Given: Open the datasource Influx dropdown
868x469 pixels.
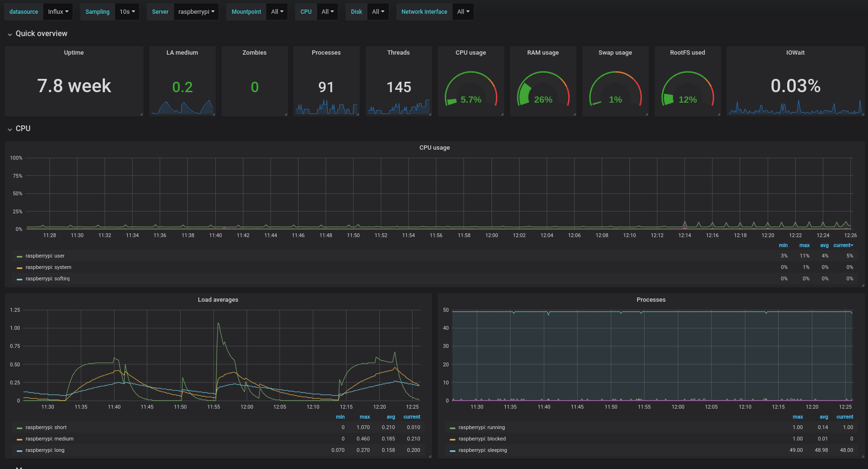Looking at the screenshot, I should (58, 12).
